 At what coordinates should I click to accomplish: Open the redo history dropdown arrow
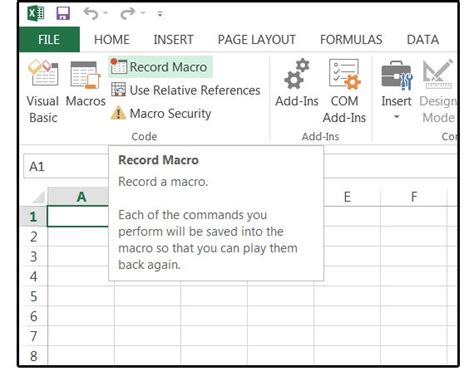(x=143, y=13)
